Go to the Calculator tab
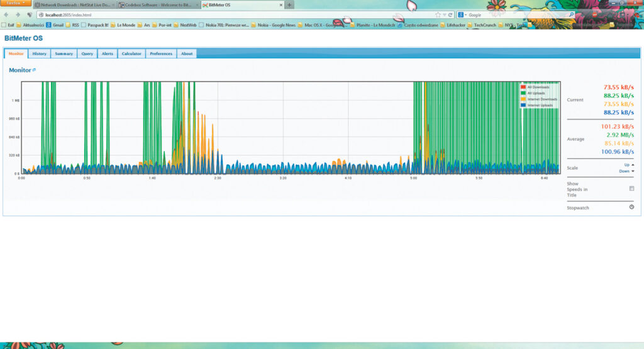The width and height of the screenshot is (644, 349). tap(131, 54)
